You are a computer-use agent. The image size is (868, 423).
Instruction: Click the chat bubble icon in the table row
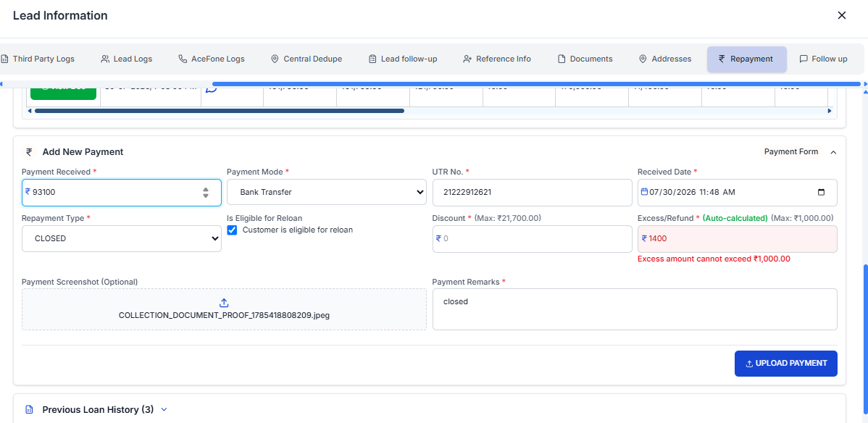click(210, 90)
